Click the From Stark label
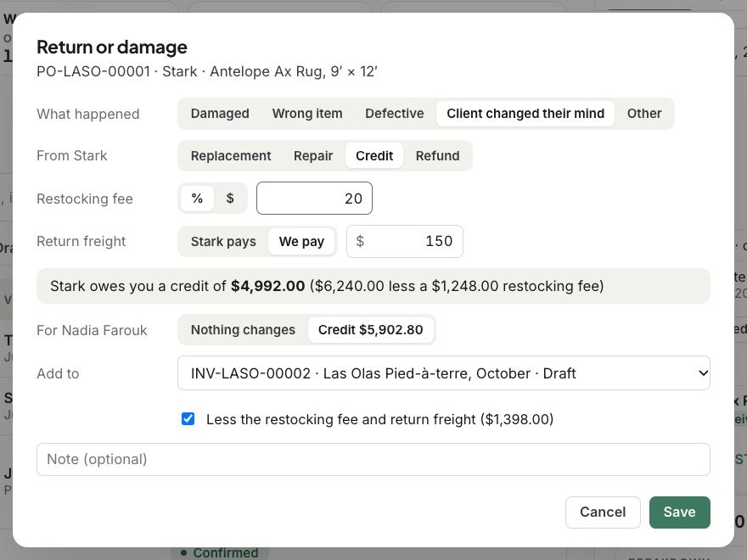 tap(72, 156)
